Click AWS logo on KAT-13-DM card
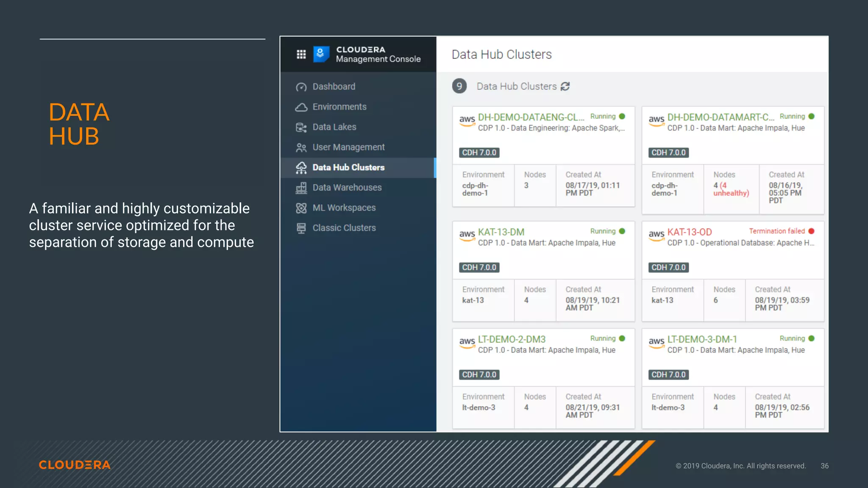Viewport: 868px width, 488px height. tap(467, 235)
